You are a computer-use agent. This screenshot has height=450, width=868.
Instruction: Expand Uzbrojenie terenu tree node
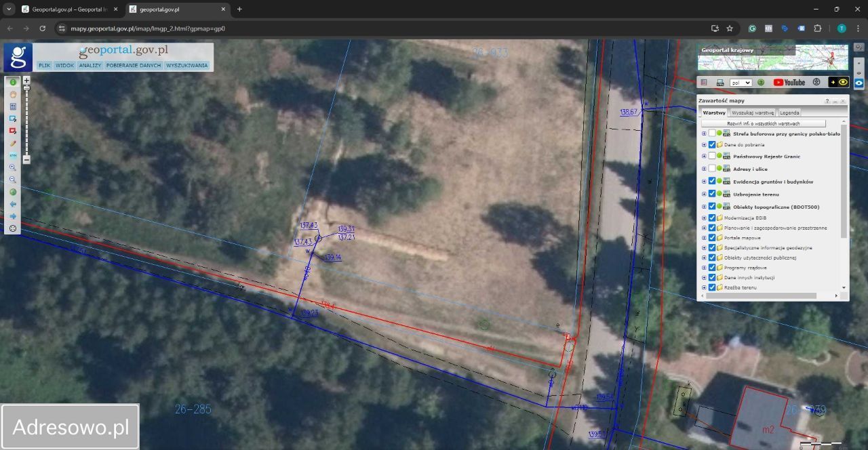click(704, 194)
